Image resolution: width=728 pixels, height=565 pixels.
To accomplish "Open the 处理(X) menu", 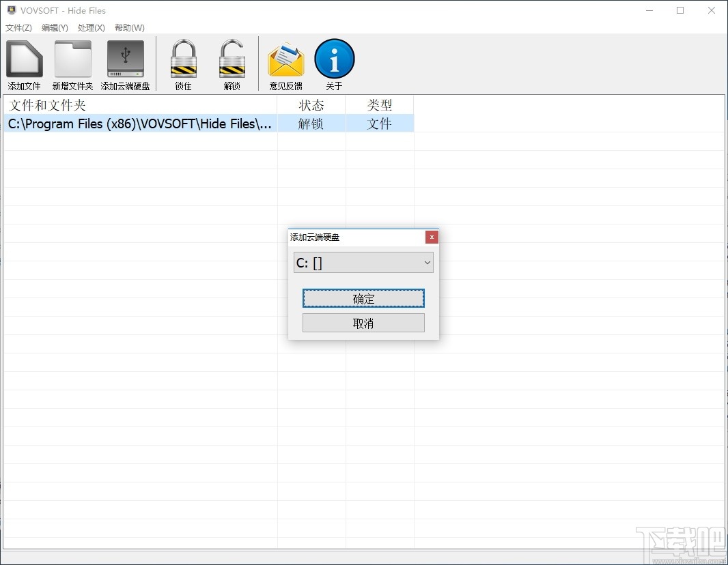I will coord(91,28).
